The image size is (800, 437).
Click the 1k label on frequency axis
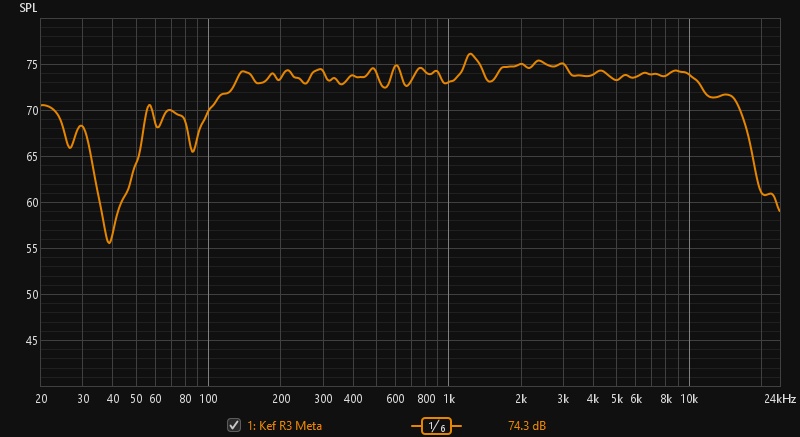[449, 399]
